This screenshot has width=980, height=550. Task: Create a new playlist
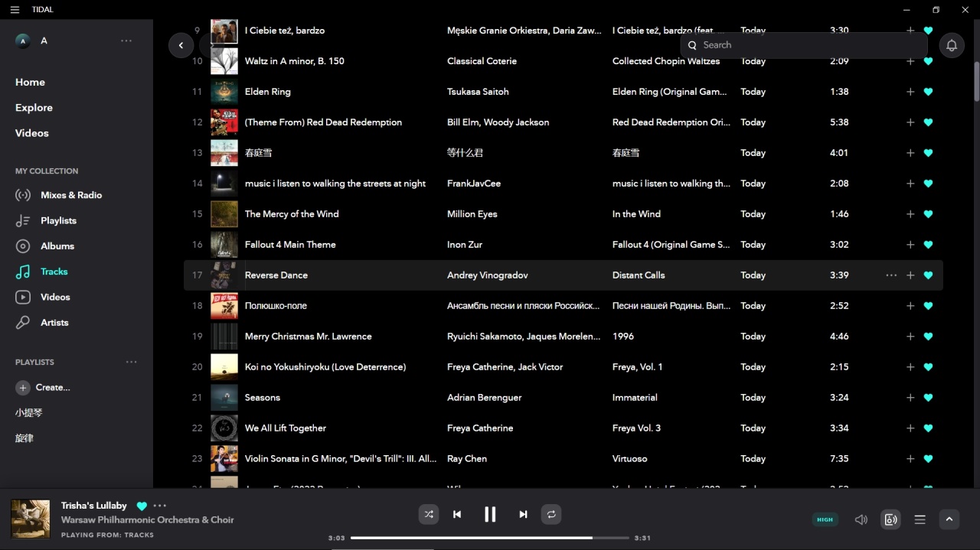click(x=43, y=388)
